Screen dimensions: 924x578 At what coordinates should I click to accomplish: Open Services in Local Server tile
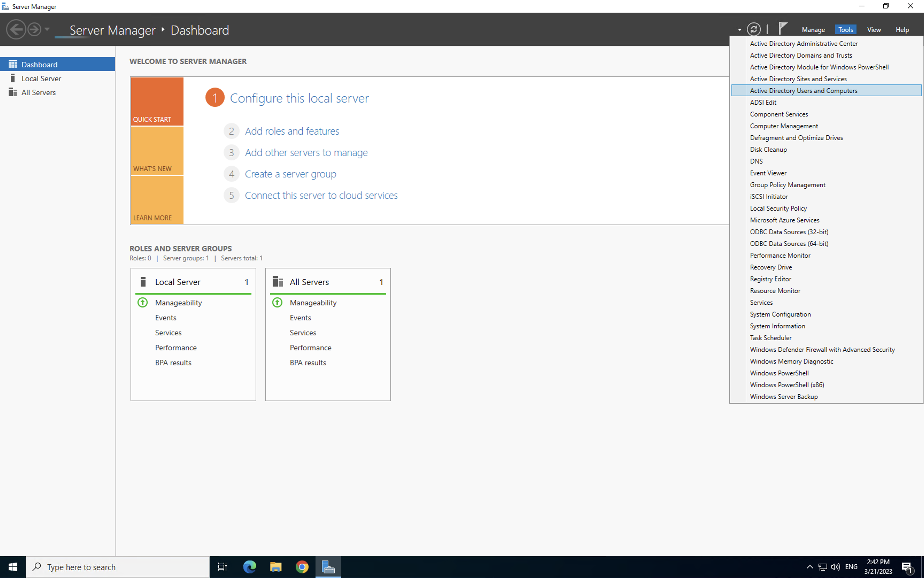[168, 333]
